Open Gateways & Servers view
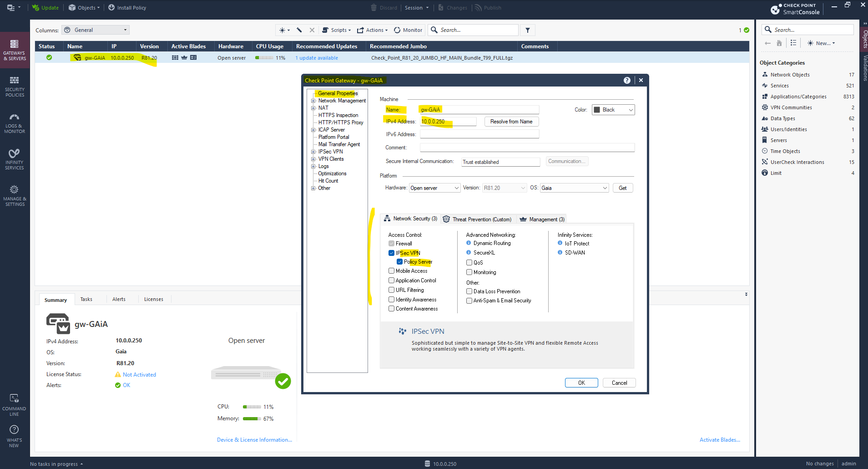Viewport: 868px width, 469px height. tap(15, 50)
